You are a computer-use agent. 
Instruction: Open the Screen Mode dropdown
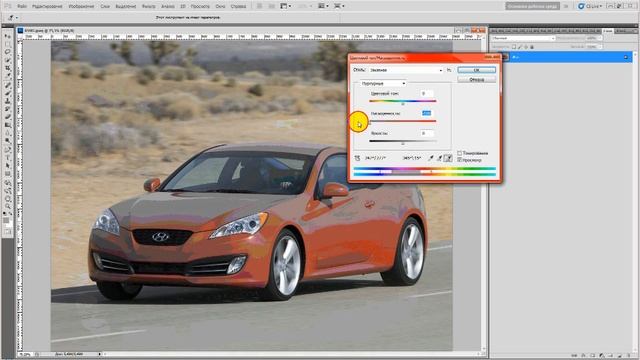click(339, 6)
